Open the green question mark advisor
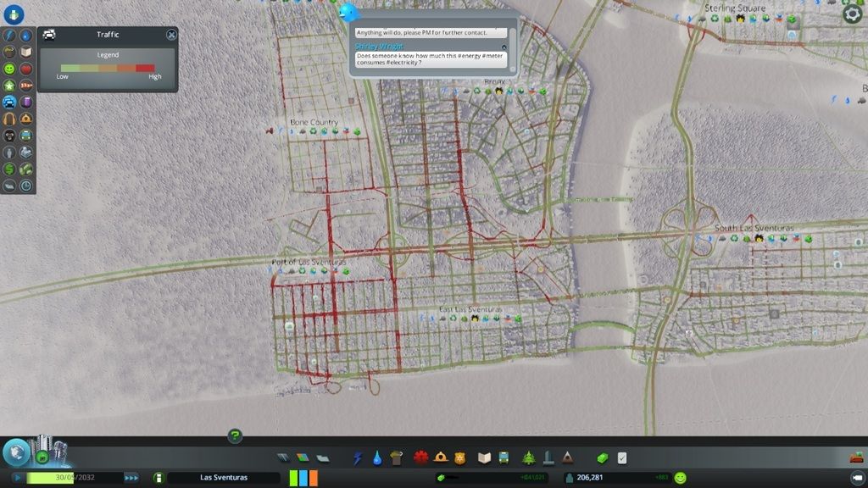The image size is (868, 488). (x=235, y=436)
